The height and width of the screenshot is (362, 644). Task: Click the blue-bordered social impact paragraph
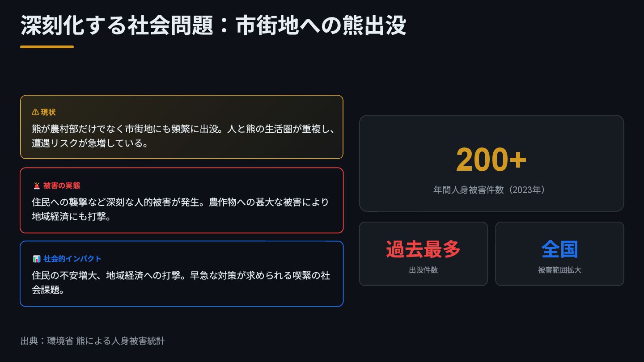tap(181, 282)
